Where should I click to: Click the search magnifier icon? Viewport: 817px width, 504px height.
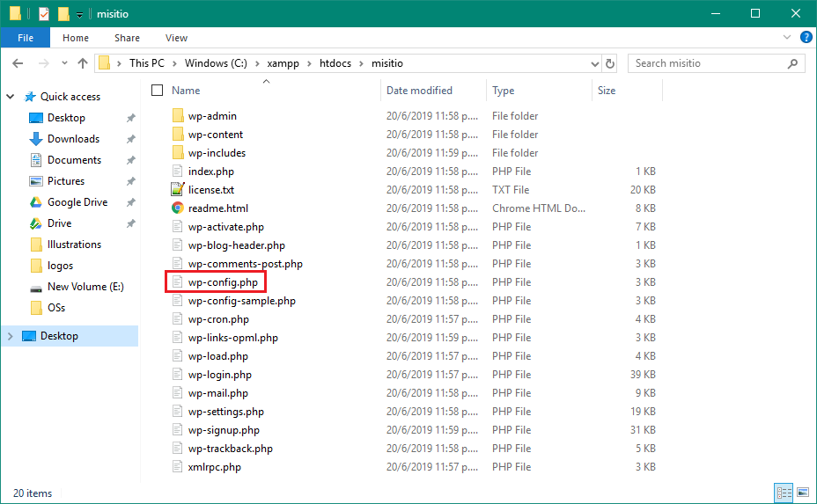(x=792, y=63)
